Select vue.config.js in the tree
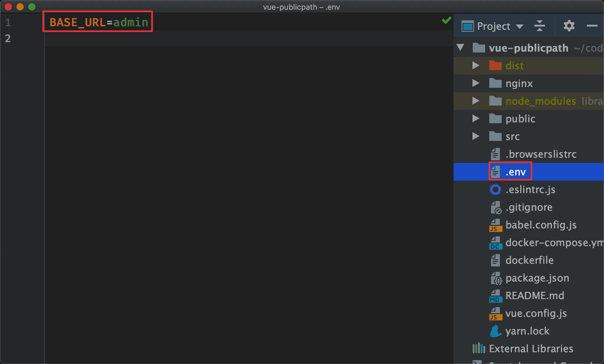The image size is (604, 364). click(x=536, y=313)
